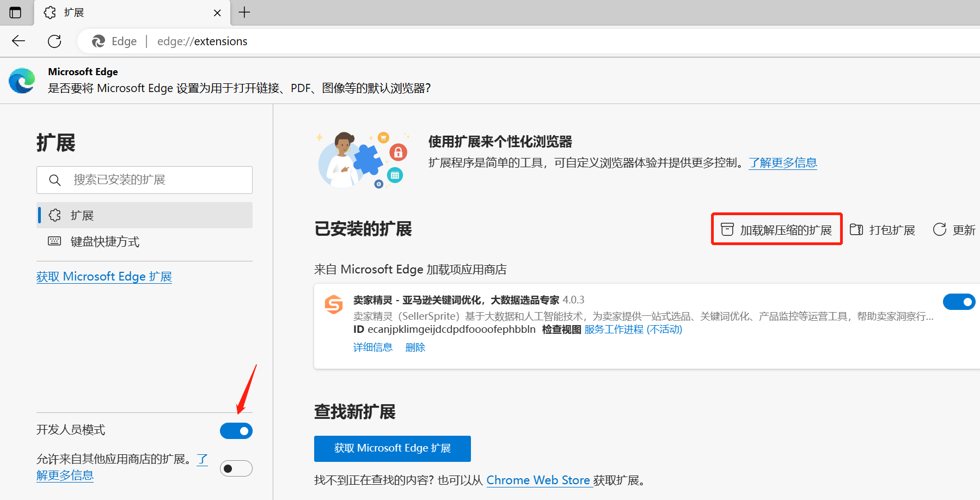Open a new browser tab

point(244,13)
